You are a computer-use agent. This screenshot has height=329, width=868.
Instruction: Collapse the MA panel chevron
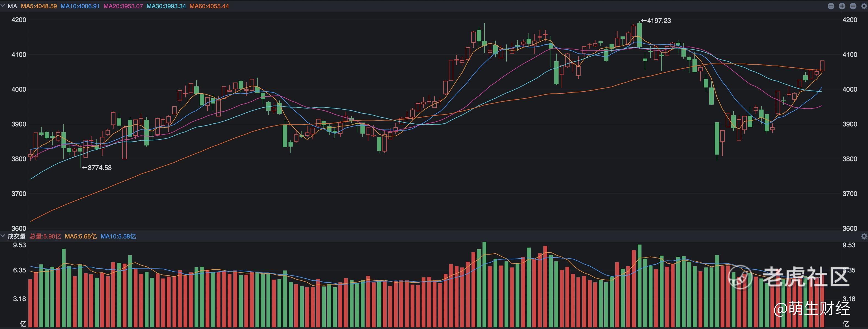[3, 6]
